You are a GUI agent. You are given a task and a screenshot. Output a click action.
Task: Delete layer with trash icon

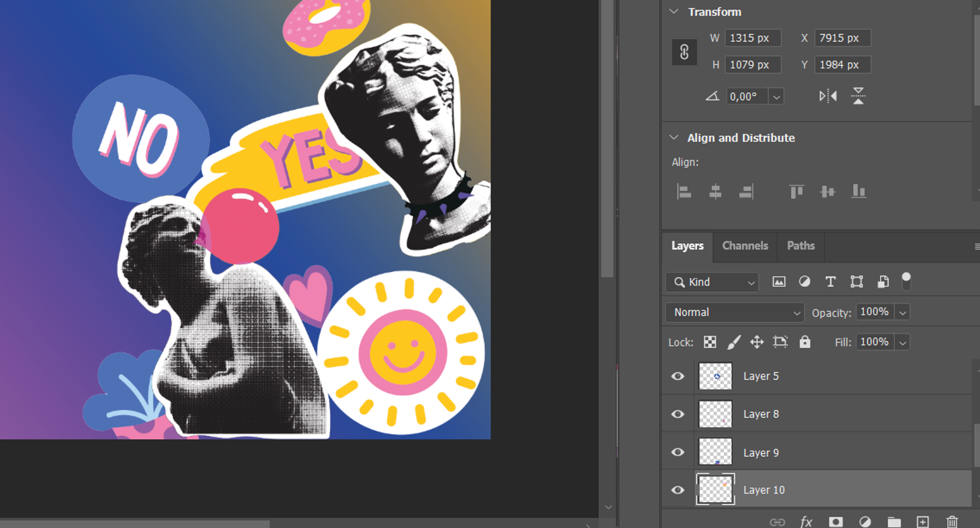pyautogui.click(x=951, y=522)
